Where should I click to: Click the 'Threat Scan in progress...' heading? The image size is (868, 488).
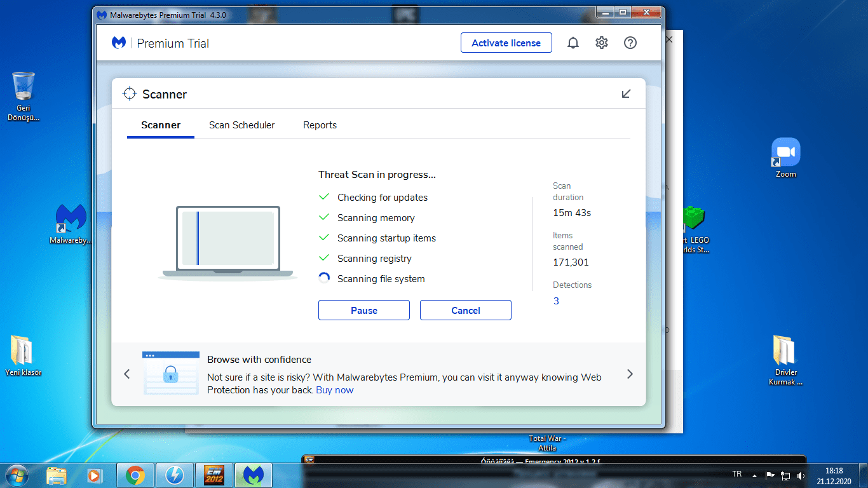[377, 175]
